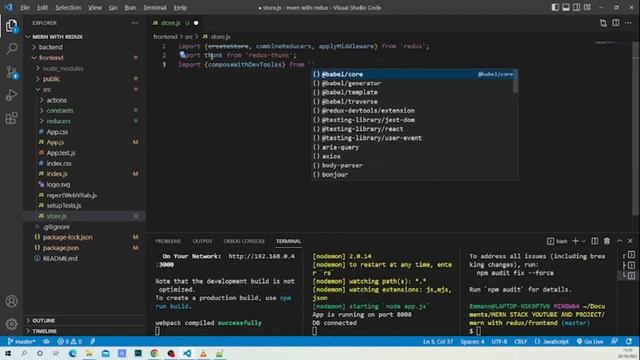Collapse the src folder
The height and width of the screenshot is (360, 640).
tap(47, 89)
